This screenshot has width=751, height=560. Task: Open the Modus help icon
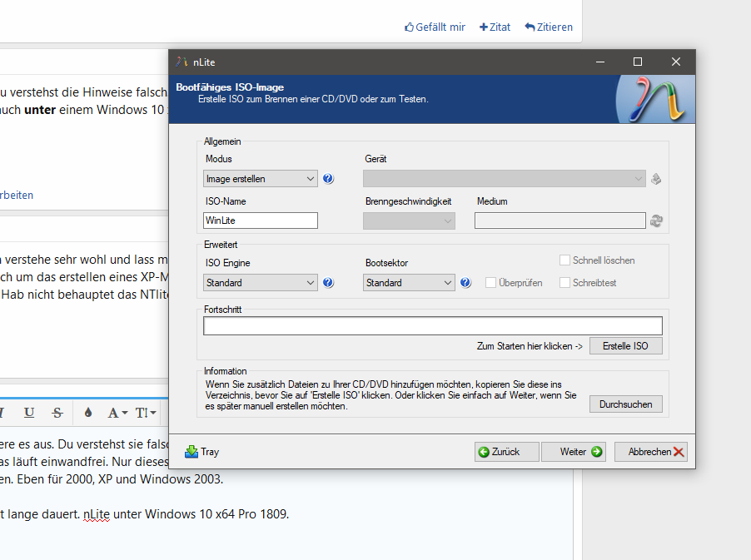coord(328,179)
